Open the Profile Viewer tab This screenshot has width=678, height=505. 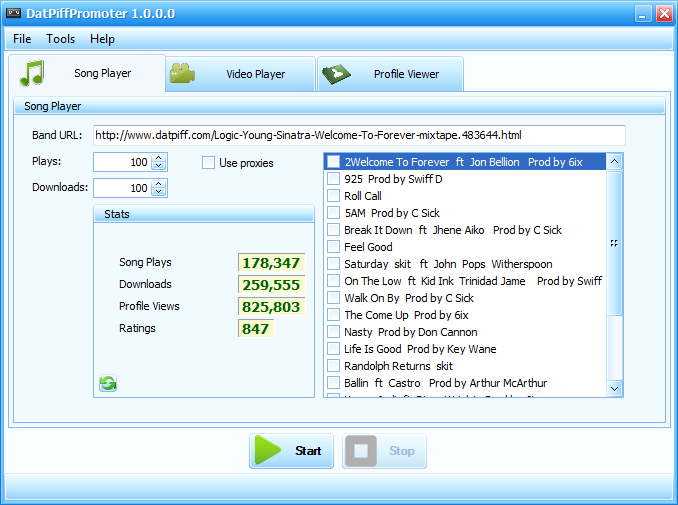coord(391,74)
